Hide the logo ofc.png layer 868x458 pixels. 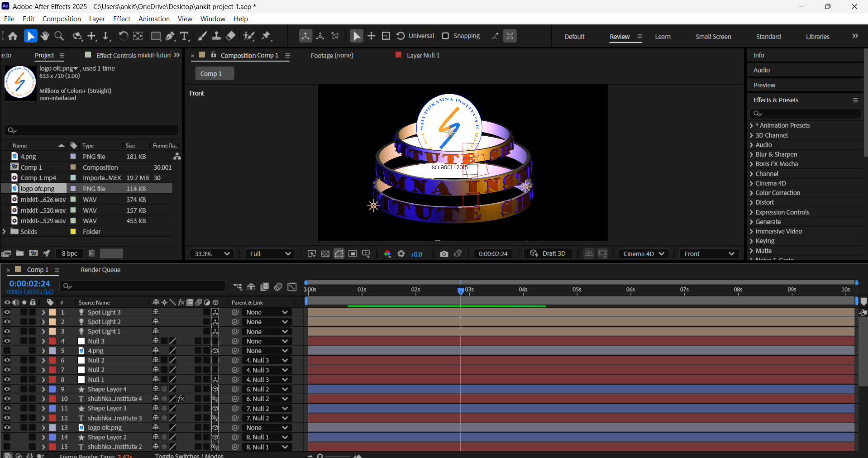[x=7, y=428]
